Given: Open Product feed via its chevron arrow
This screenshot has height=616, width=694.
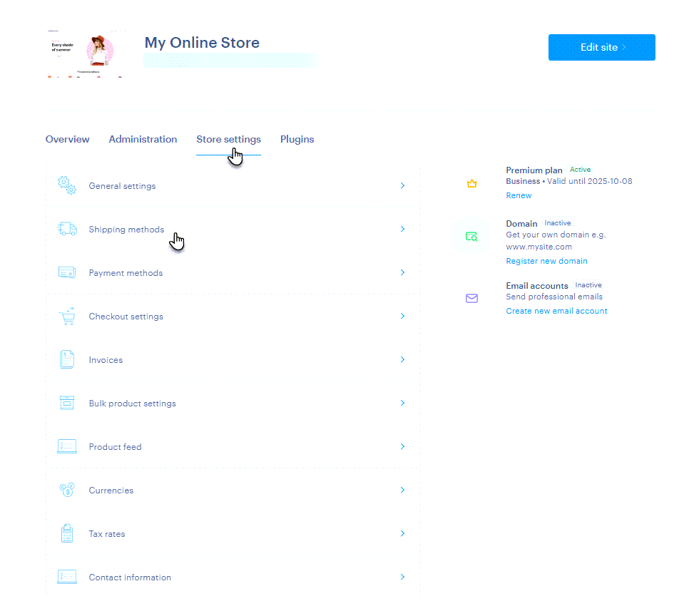Looking at the screenshot, I should click(x=402, y=446).
